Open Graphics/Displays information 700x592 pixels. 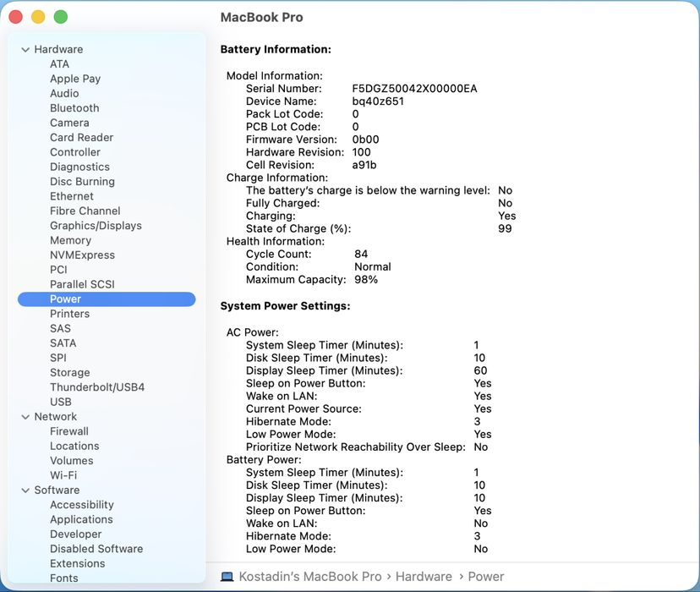[96, 226]
